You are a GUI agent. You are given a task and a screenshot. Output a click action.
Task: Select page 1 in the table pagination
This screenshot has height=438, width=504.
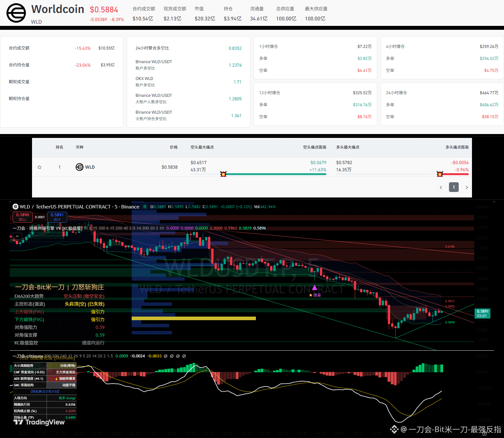tap(454, 187)
